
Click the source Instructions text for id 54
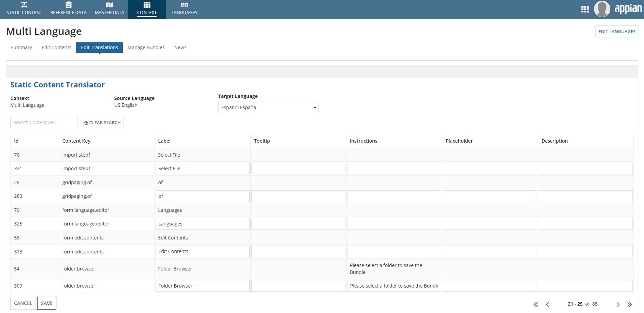tap(386, 269)
